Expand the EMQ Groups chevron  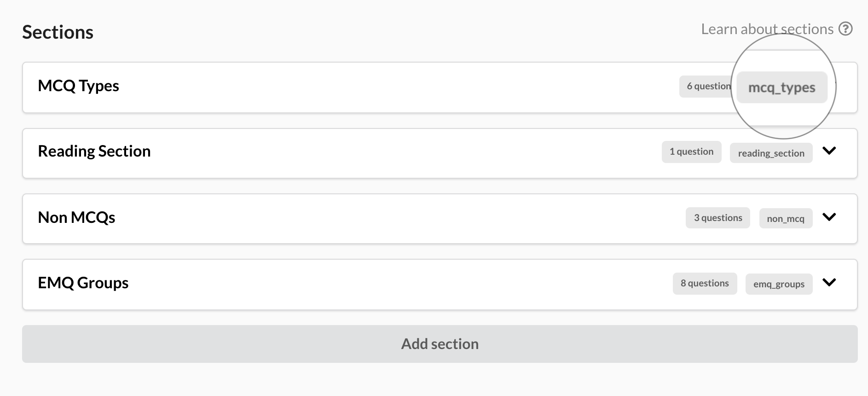pyautogui.click(x=829, y=282)
